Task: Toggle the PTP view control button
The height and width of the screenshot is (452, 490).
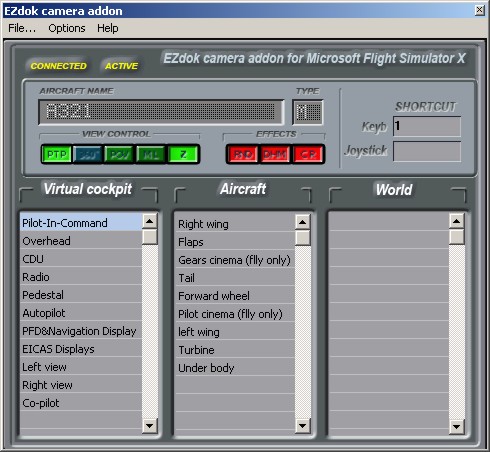Action: (57, 154)
